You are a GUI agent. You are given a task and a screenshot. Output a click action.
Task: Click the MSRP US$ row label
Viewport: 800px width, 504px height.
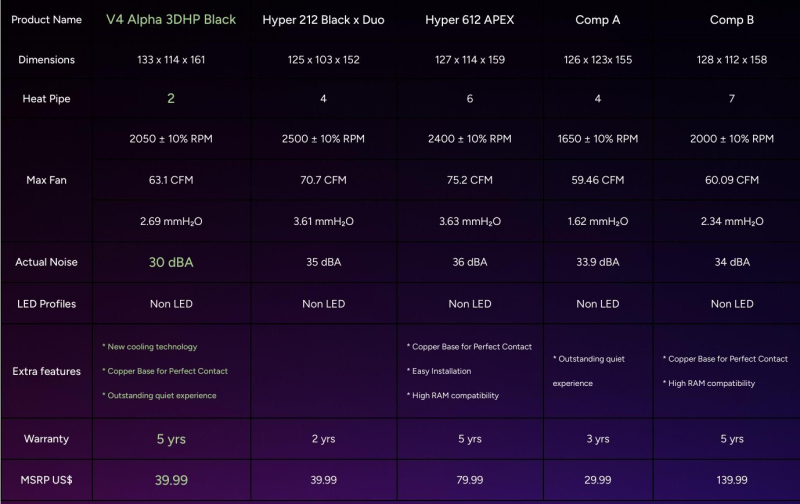46,480
